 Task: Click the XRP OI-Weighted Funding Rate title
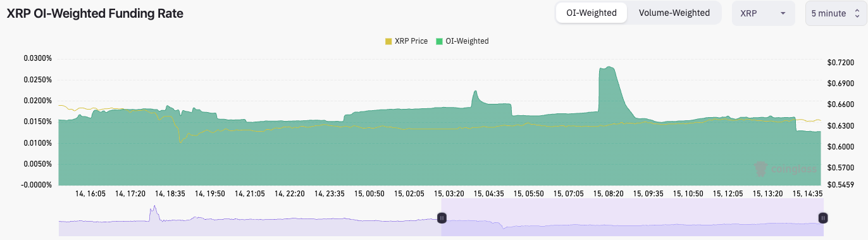(x=95, y=13)
